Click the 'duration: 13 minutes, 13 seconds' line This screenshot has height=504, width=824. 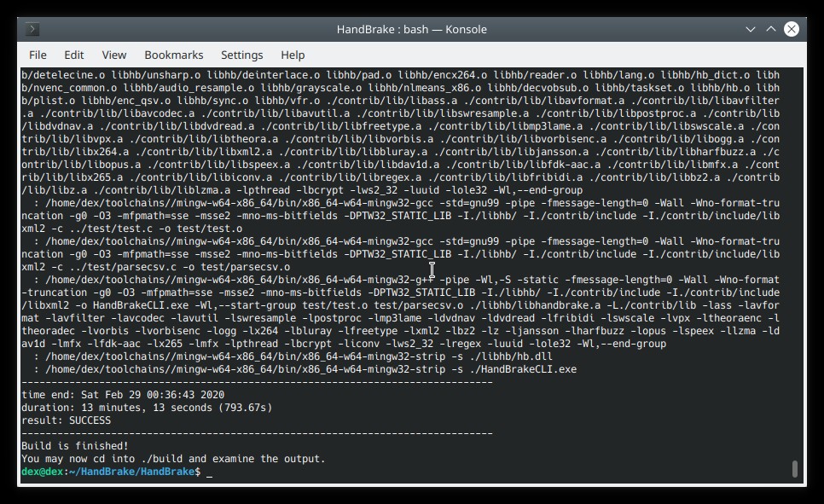coord(147,408)
